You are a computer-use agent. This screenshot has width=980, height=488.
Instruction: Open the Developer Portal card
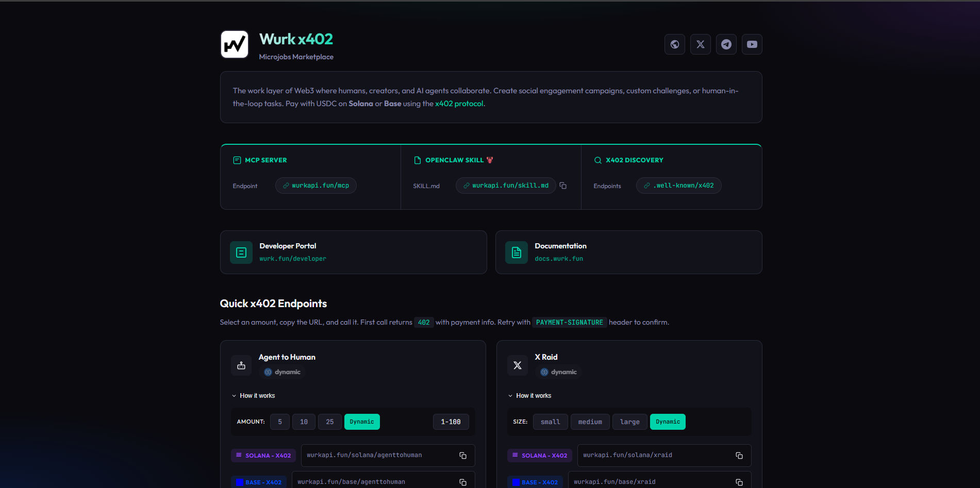[x=353, y=253]
